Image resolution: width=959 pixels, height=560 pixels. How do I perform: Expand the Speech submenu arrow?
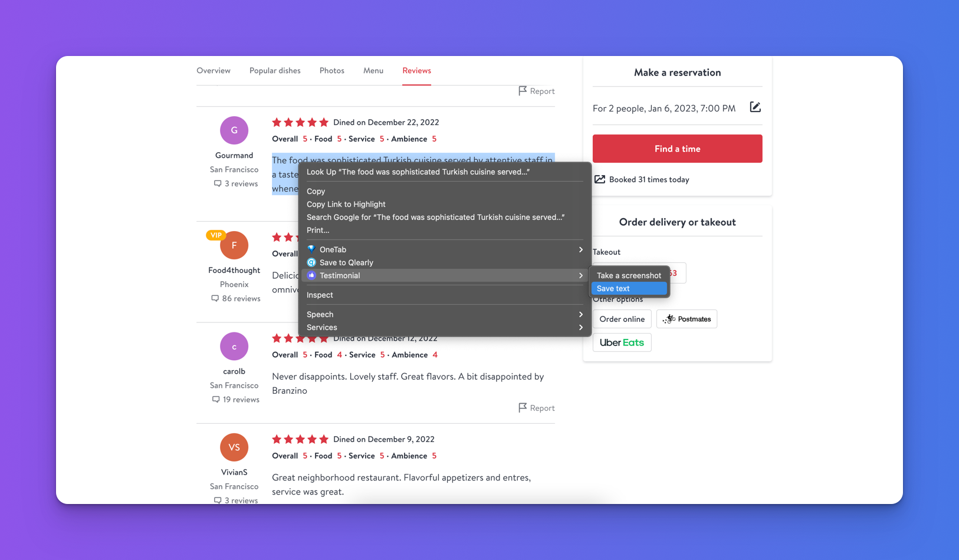[580, 314]
